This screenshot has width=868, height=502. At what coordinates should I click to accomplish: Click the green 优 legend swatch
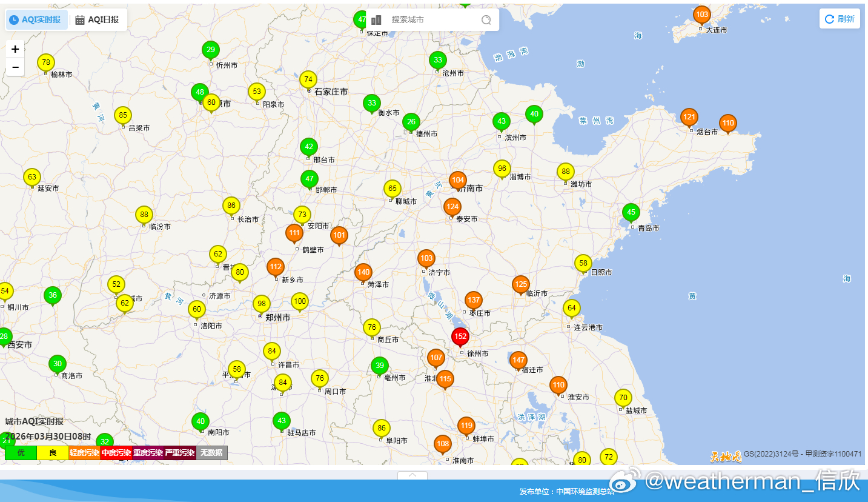coord(21,453)
